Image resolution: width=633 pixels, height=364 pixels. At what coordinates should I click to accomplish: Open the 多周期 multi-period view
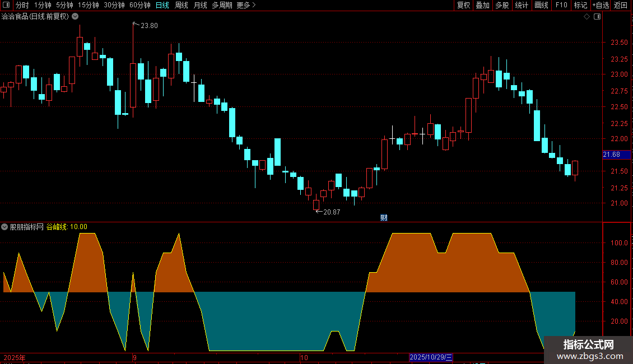coord(222,5)
